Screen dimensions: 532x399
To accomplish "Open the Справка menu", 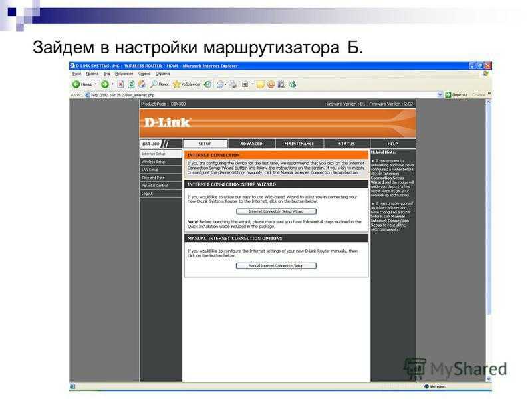I will (162, 74).
